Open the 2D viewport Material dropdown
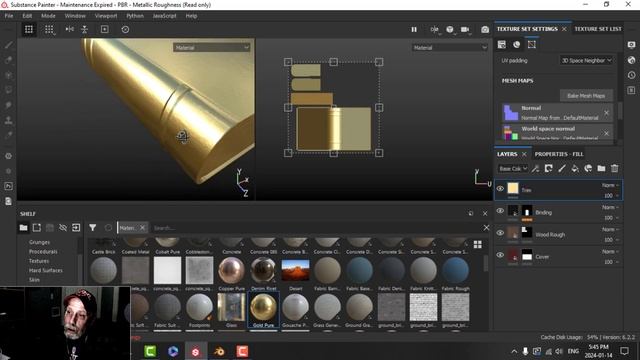640x360 pixels. pos(450,48)
